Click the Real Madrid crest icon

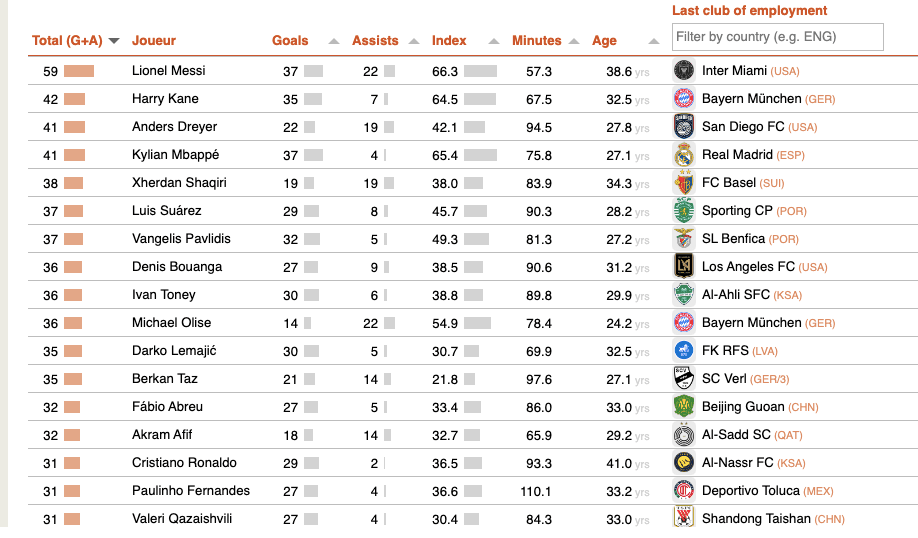click(683, 155)
